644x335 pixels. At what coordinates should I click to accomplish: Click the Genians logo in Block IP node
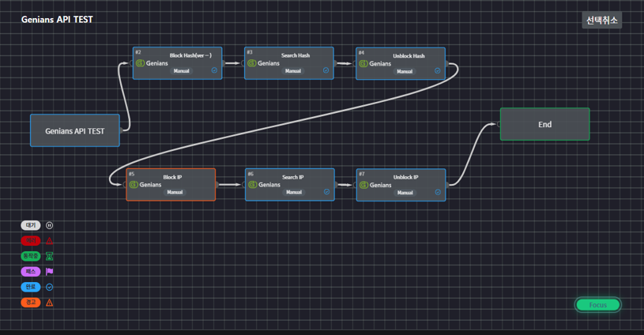pyautogui.click(x=134, y=185)
